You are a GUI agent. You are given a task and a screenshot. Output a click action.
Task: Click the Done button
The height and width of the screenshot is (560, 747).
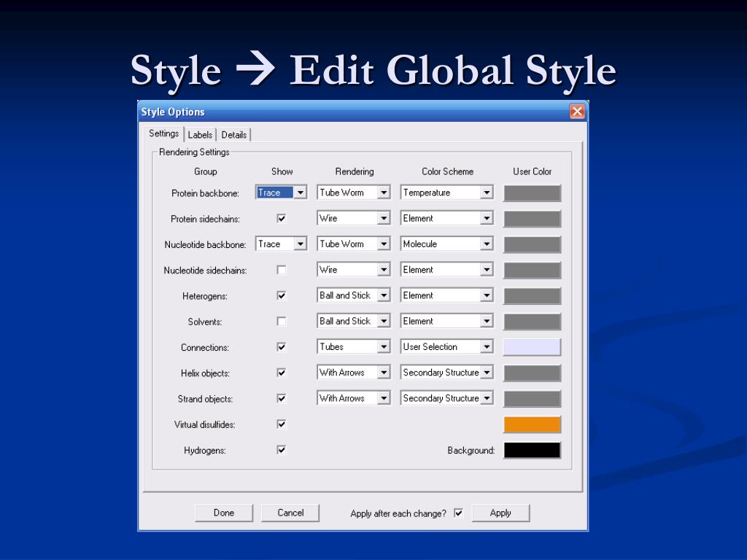click(224, 513)
